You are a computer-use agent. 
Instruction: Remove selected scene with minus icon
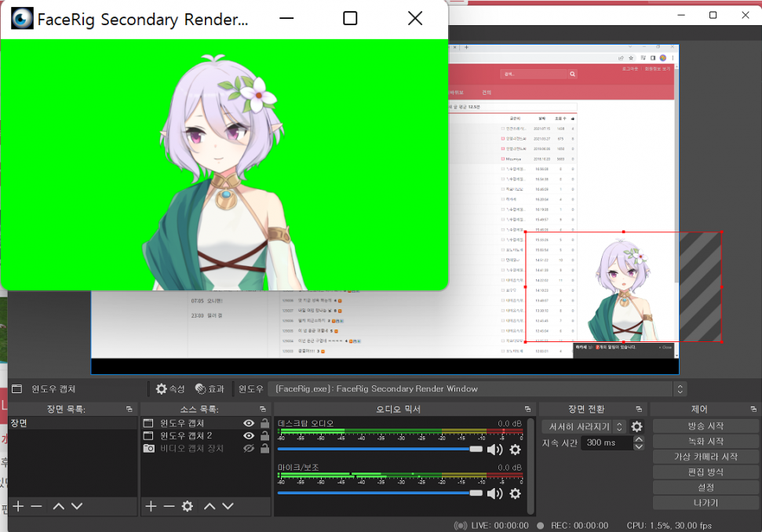(x=36, y=506)
